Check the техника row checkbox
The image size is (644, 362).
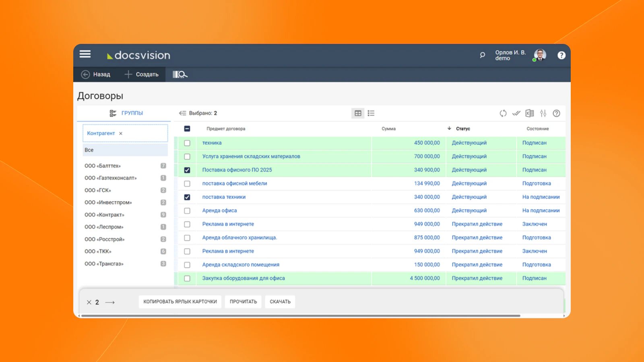[x=187, y=143]
